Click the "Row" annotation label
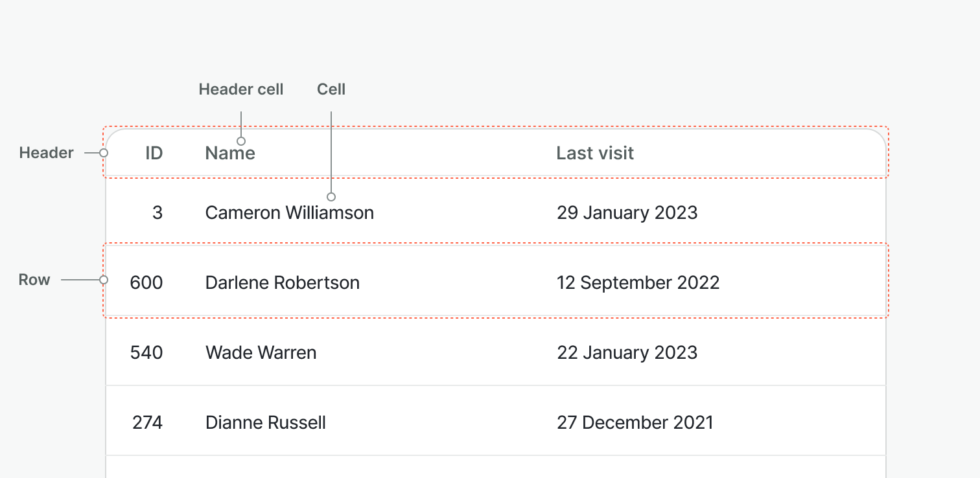The width and height of the screenshot is (980, 478). pos(34,280)
